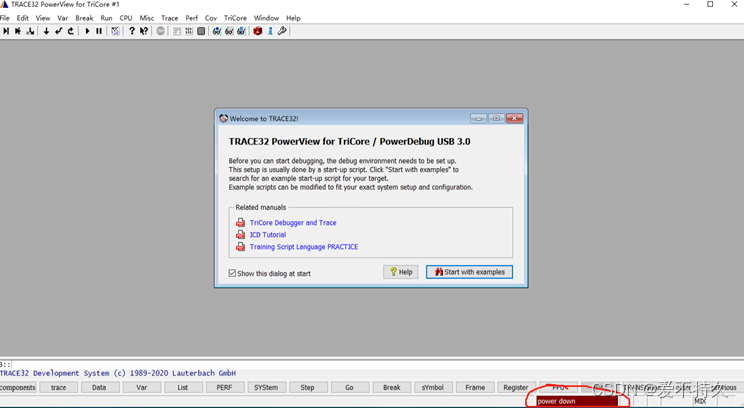Open the Cov menu

click(211, 18)
